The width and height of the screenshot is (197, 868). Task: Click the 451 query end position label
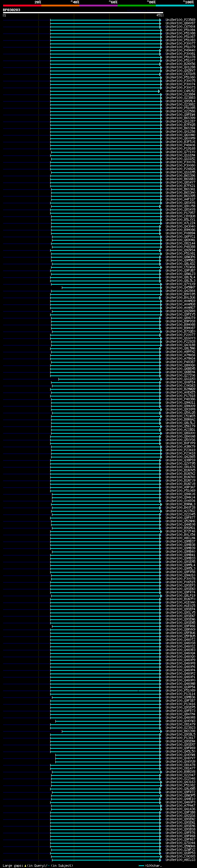pos(159,15)
